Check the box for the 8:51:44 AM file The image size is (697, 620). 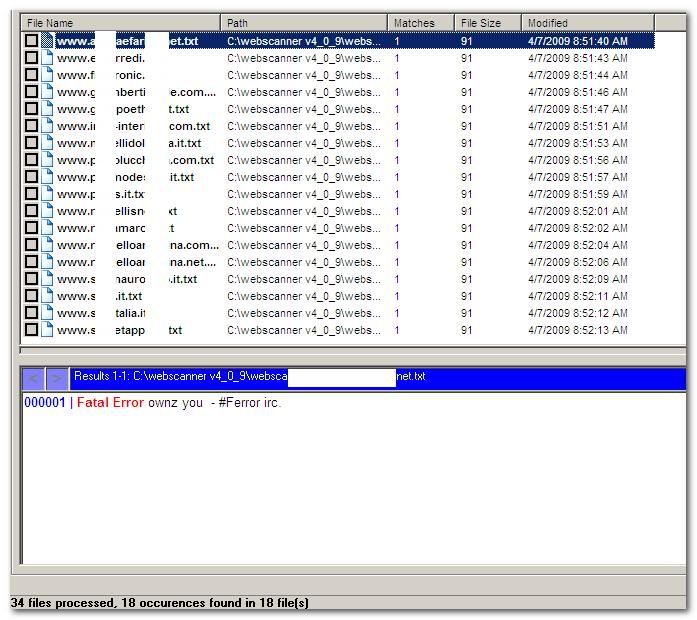point(32,75)
